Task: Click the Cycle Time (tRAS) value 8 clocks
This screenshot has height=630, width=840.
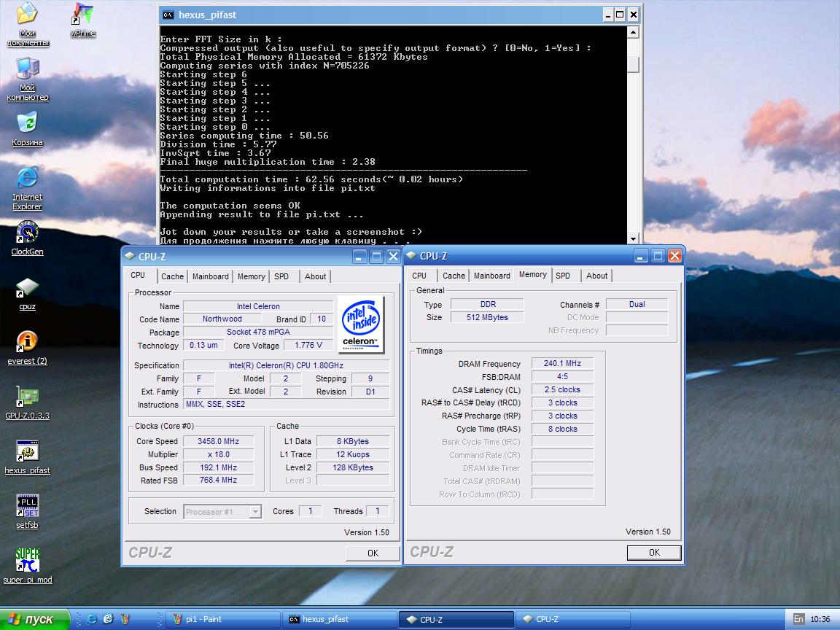Action: click(x=562, y=429)
